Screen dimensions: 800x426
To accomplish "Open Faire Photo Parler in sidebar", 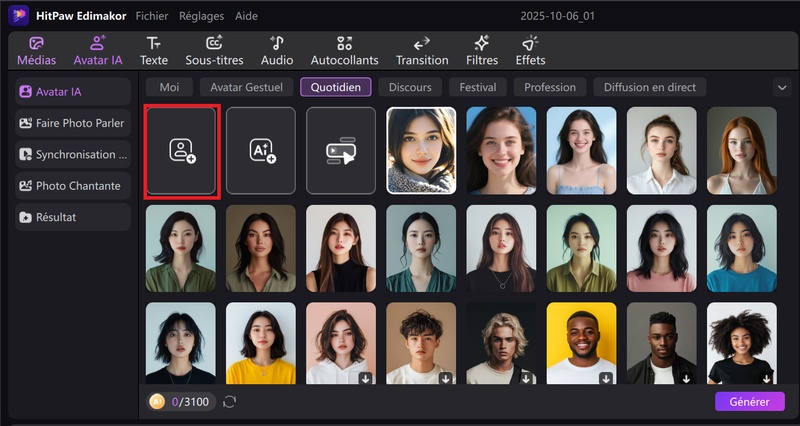I will pos(73,123).
